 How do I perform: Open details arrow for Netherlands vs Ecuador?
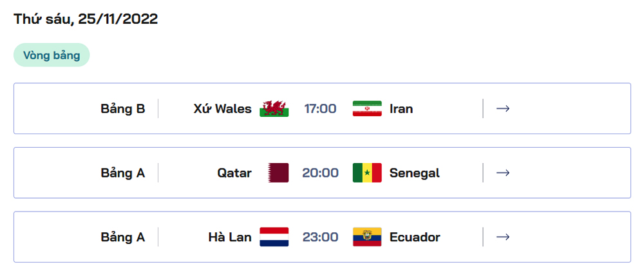pos(503,237)
